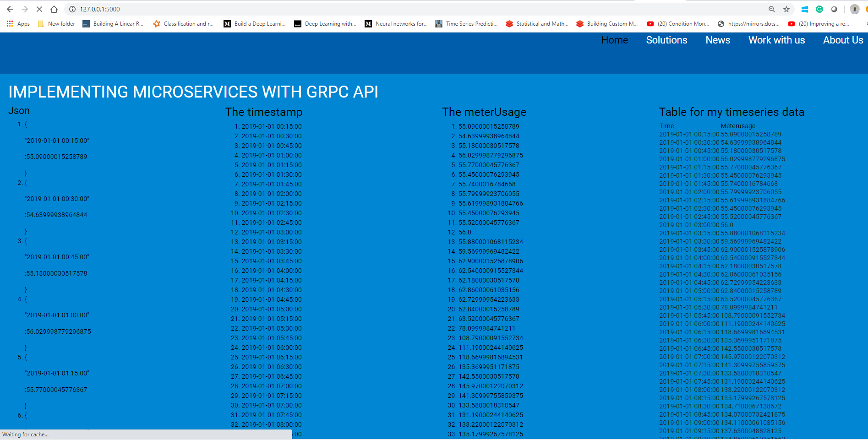The image size is (868, 440).
Task: Click the Meterusage column header in table
Action: (x=738, y=126)
